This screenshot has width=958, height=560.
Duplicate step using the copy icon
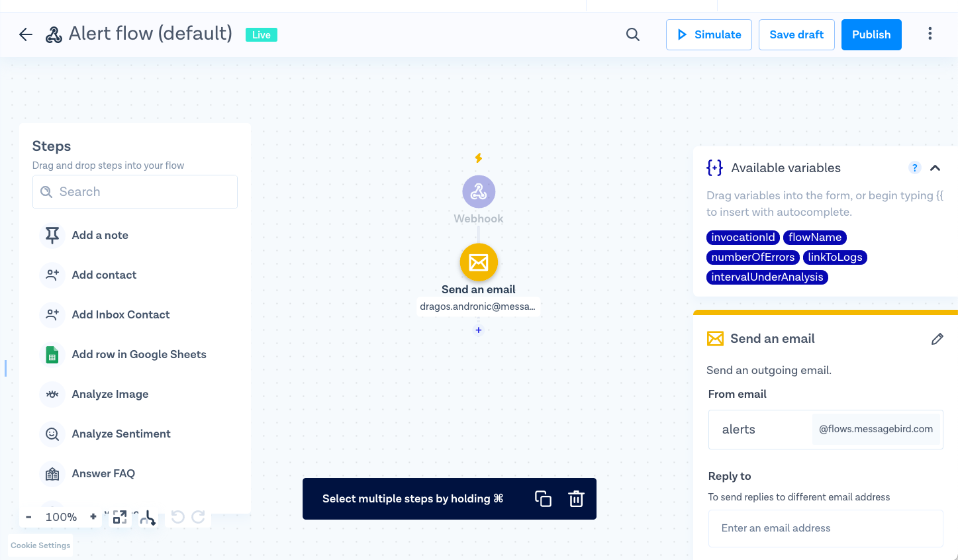point(543,499)
